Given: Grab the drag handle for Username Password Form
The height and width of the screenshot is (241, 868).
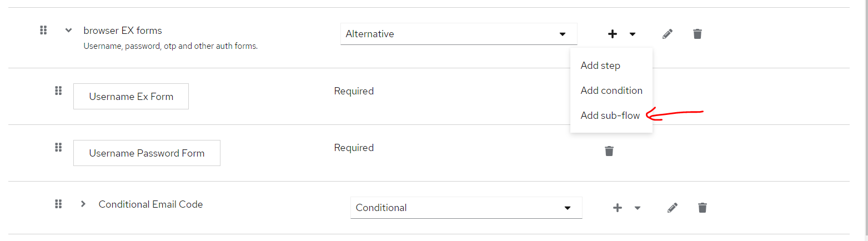Looking at the screenshot, I should click(x=58, y=147).
